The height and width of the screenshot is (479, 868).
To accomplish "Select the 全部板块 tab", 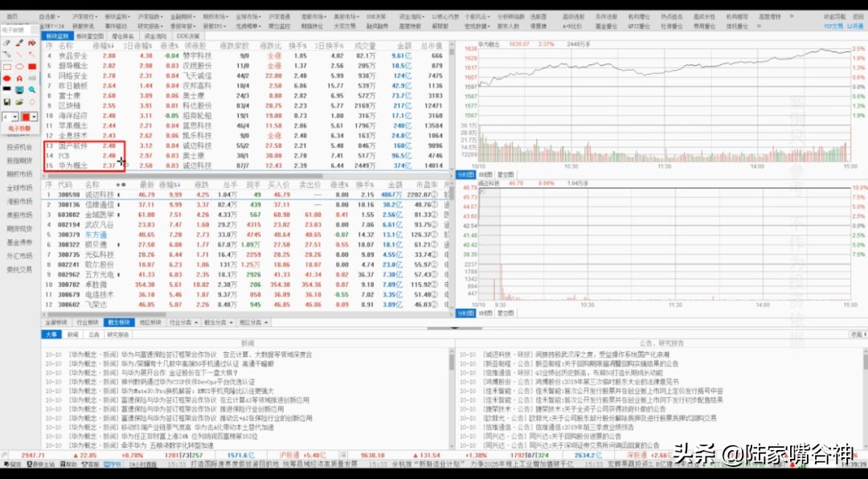I will [x=56, y=322].
